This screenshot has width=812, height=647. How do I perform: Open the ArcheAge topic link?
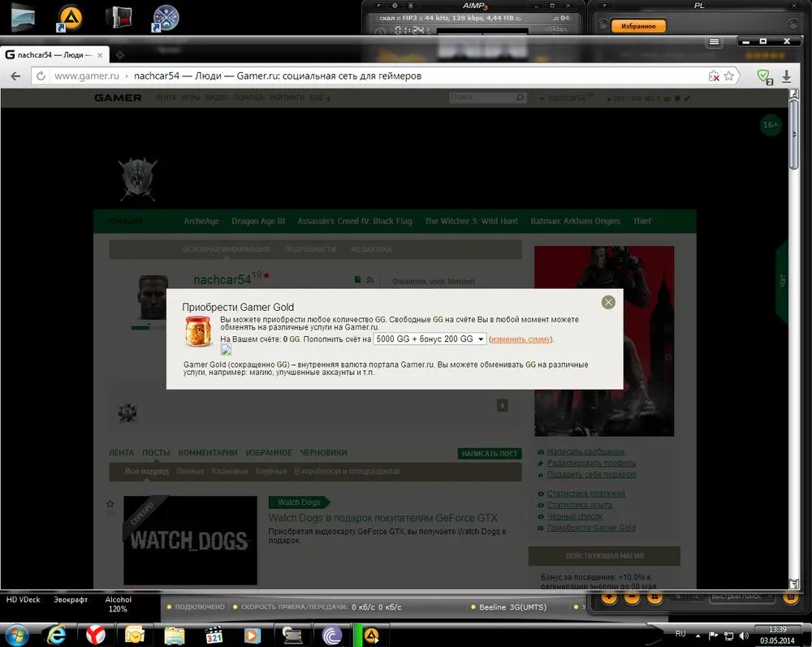(x=201, y=221)
